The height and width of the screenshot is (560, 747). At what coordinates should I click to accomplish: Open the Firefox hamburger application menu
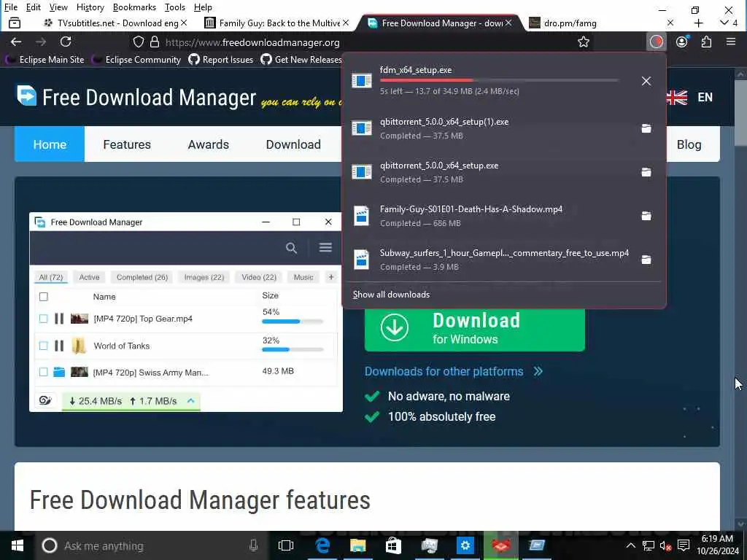coord(731,42)
